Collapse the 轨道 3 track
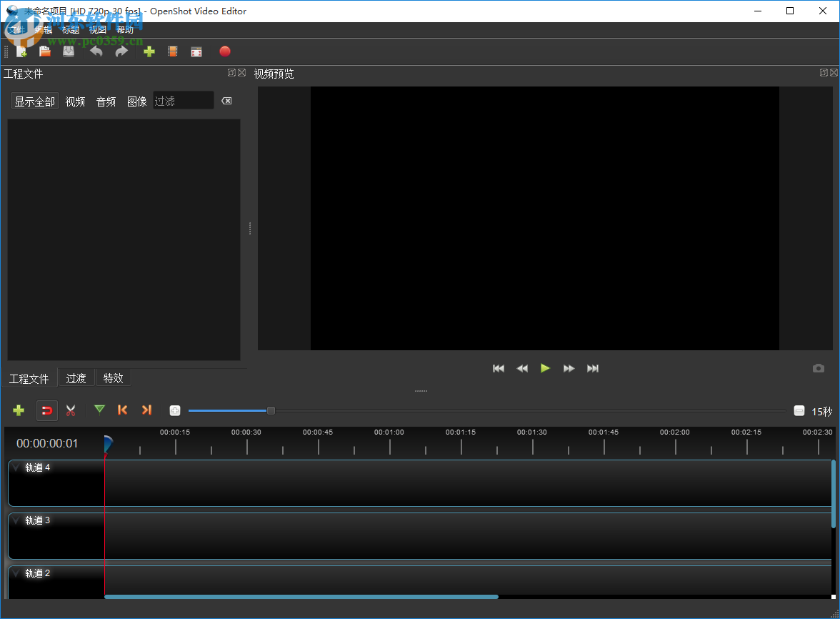 16,520
